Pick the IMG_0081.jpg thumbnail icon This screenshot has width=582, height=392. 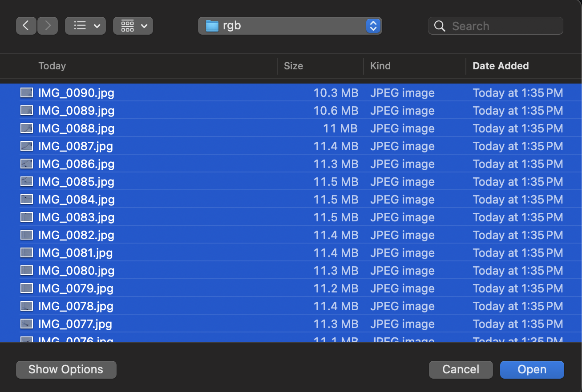[x=27, y=253]
